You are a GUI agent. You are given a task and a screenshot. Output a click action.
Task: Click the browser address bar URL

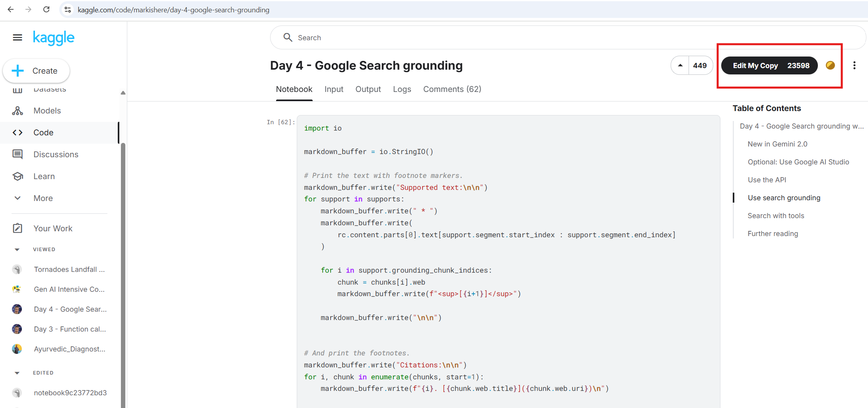click(x=173, y=10)
